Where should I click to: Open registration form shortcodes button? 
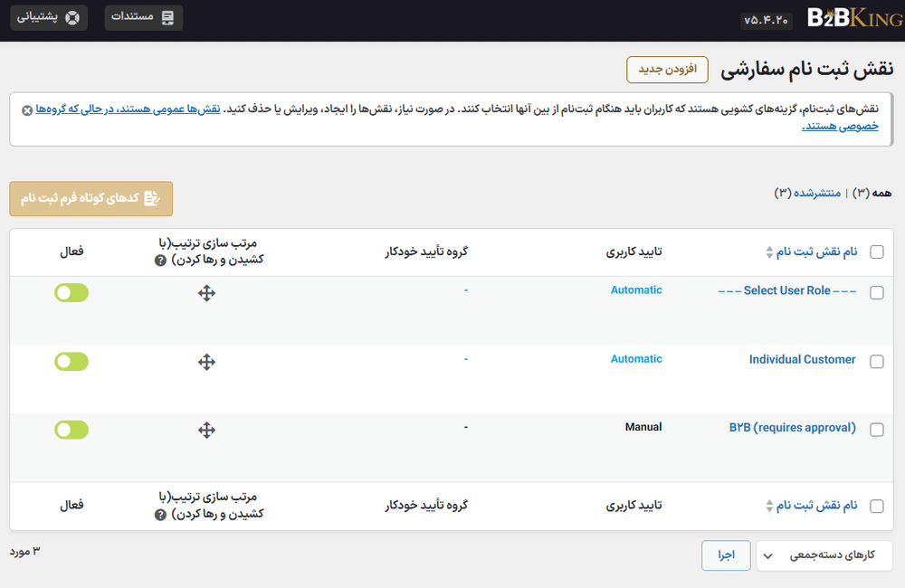tap(90, 198)
